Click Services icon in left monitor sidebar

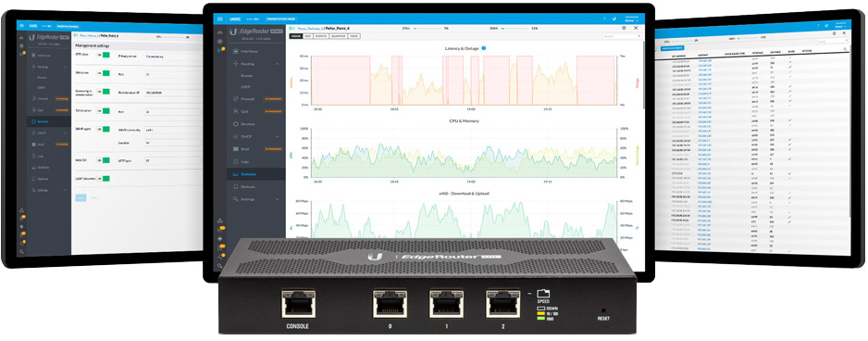pyautogui.click(x=34, y=120)
